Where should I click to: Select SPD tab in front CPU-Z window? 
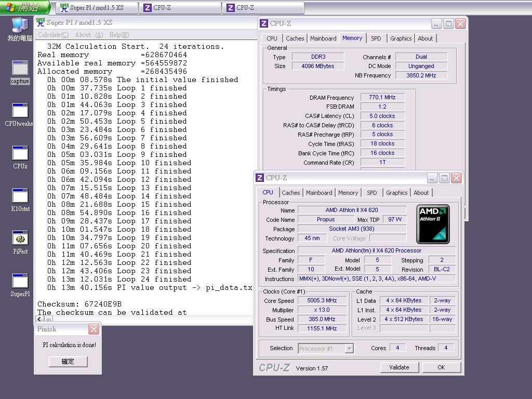tap(372, 193)
